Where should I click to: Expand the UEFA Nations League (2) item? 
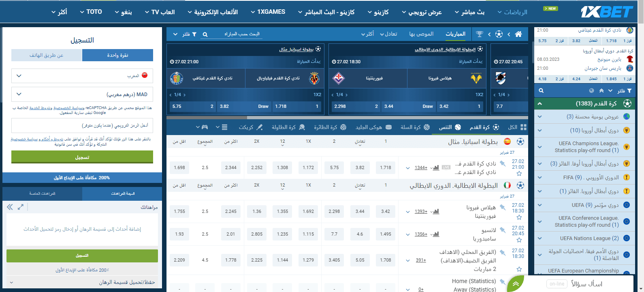tap(584, 238)
